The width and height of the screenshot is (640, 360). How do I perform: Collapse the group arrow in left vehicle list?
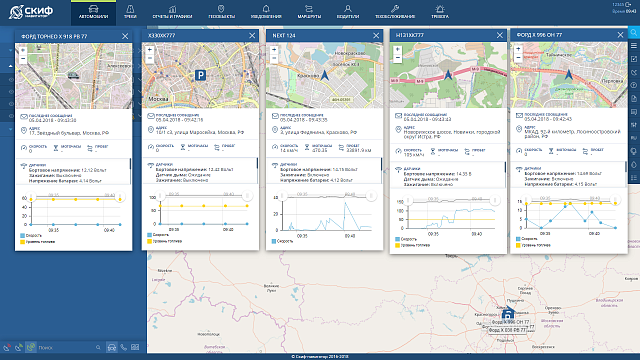pyautogui.click(x=11, y=66)
